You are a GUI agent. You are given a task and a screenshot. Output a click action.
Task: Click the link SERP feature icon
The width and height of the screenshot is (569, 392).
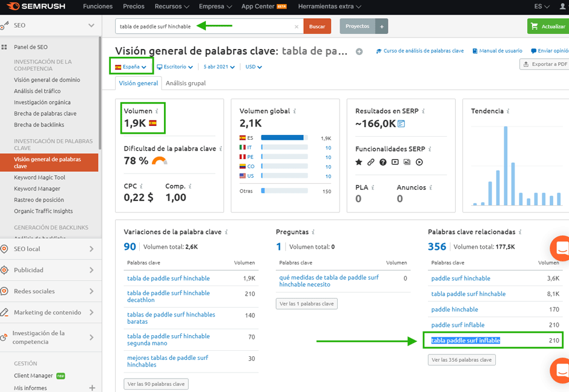tap(370, 162)
